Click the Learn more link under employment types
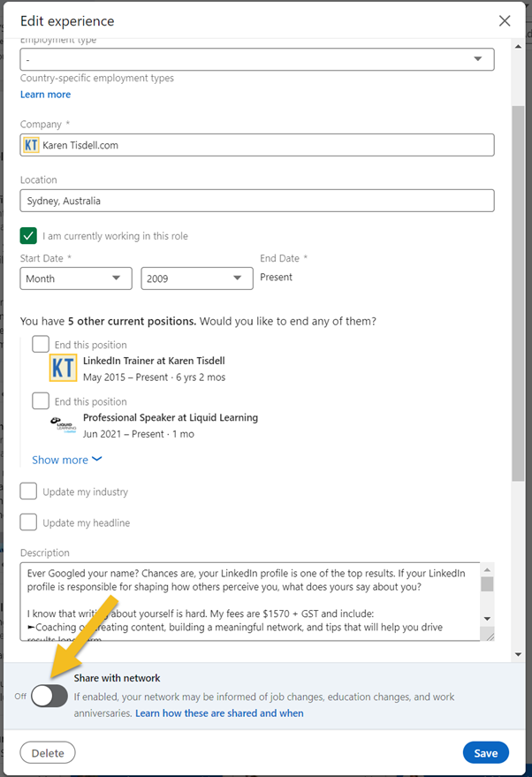This screenshot has height=777, width=532. [46, 95]
